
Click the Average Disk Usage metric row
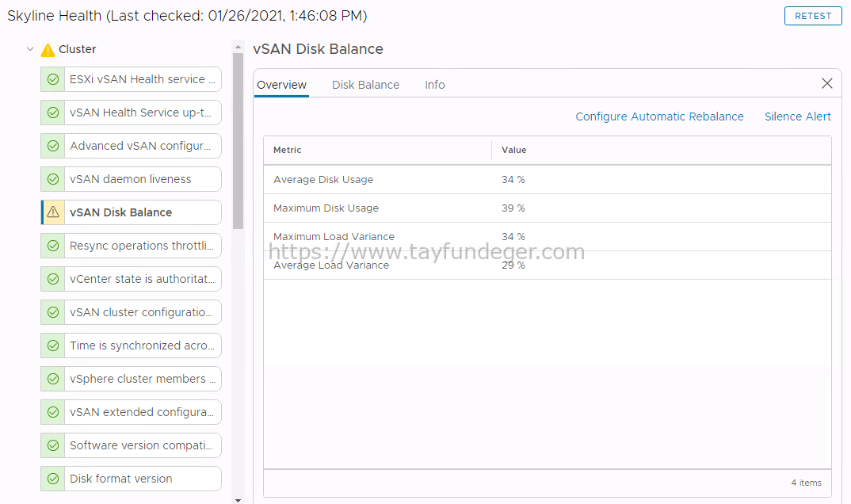[547, 180]
